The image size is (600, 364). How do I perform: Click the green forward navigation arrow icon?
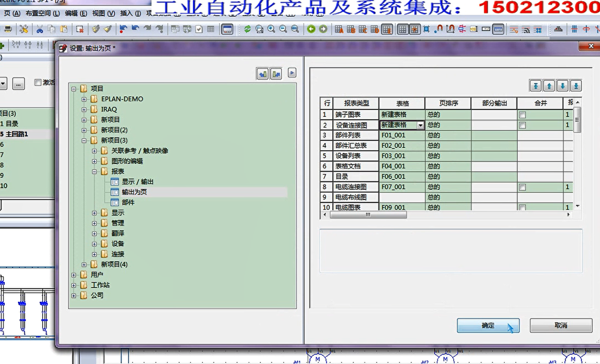(x=323, y=29)
